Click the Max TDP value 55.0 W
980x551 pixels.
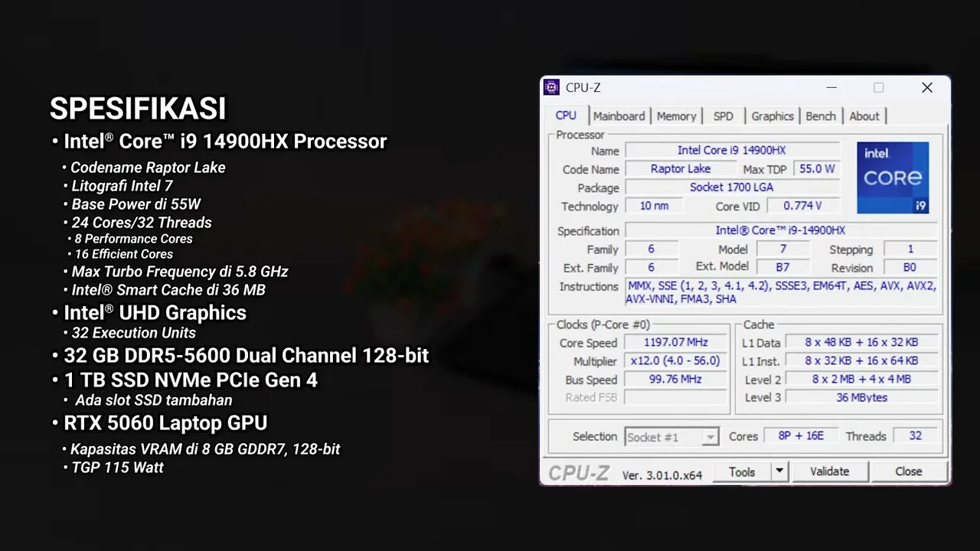817,169
